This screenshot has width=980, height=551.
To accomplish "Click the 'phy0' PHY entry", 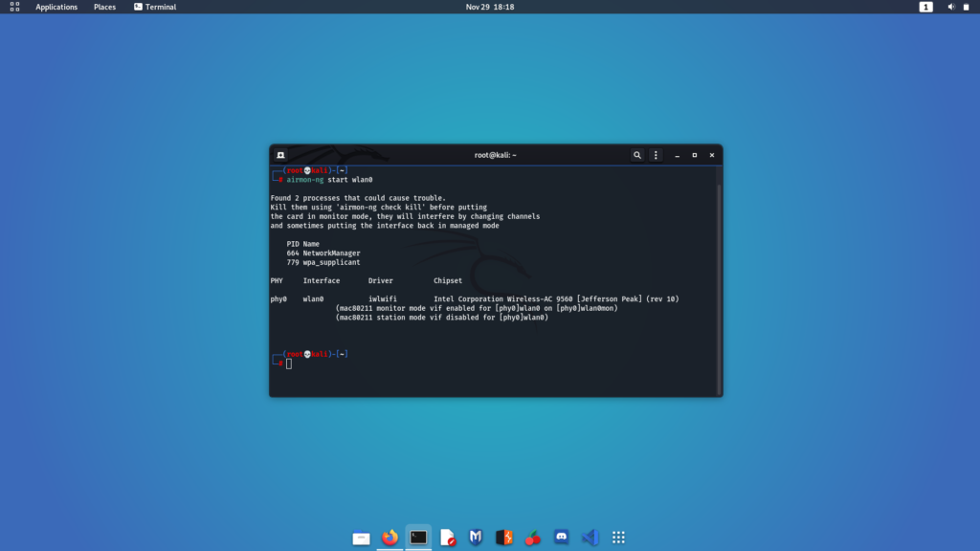I will click(278, 299).
